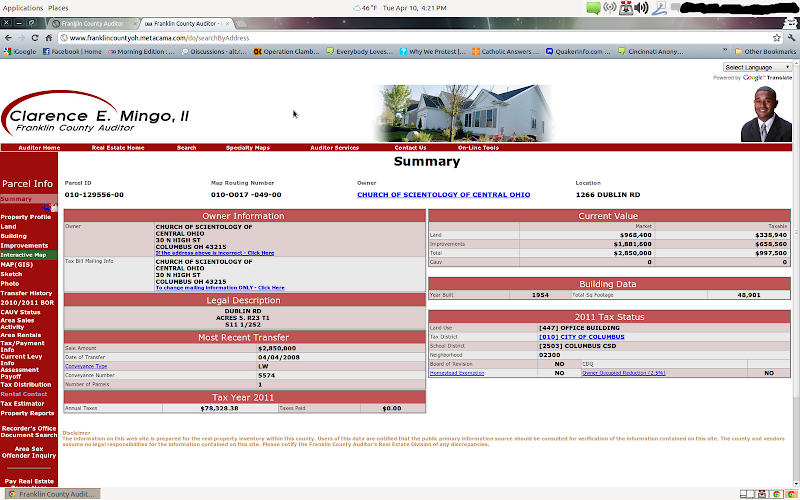Select Improvements in the sidebar
The height and width of the screenshot is (500, 800).
pyautogui.click(x=24, y=246)
